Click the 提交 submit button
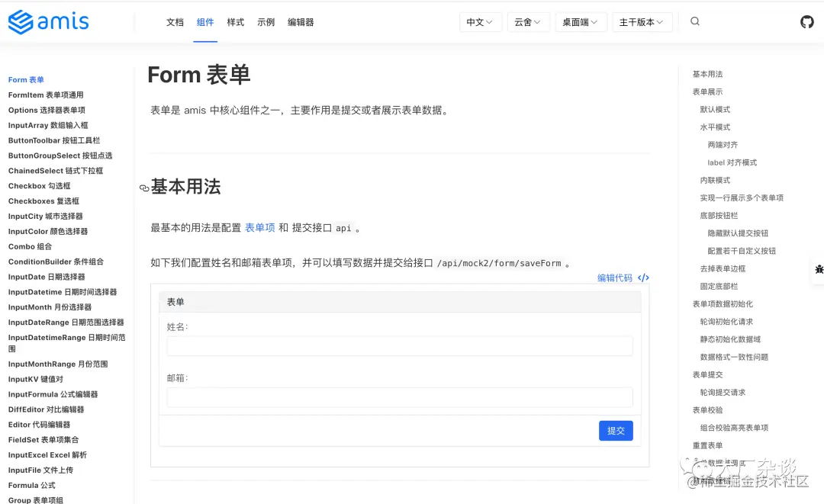Screen dimensions: 824x504 pyautogui.click(x=616, y=431)
